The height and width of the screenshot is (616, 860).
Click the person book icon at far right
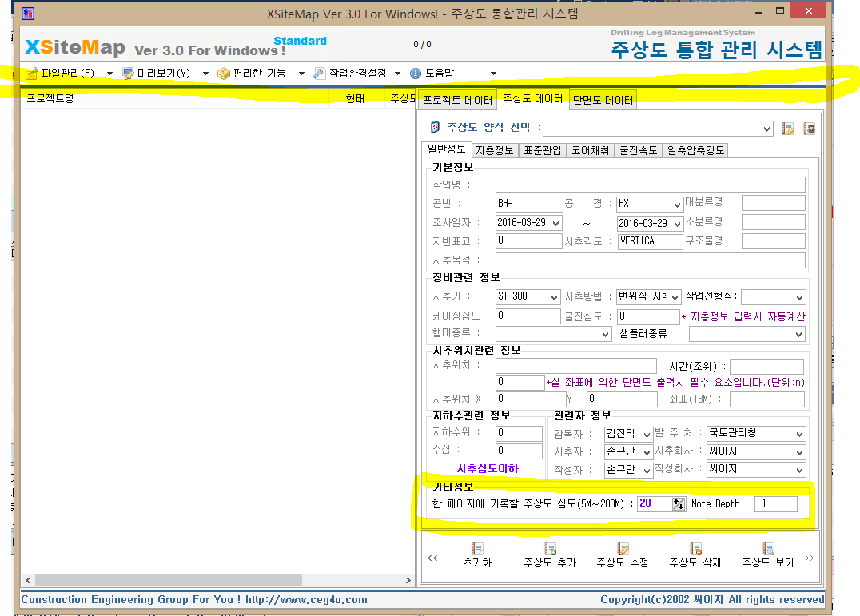[809, 129]
